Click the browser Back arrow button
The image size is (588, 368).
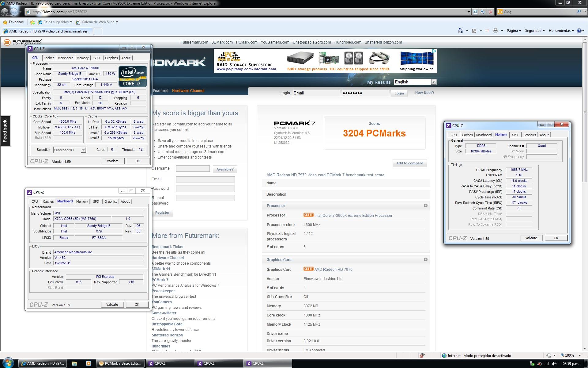click(x=5, y=12)
